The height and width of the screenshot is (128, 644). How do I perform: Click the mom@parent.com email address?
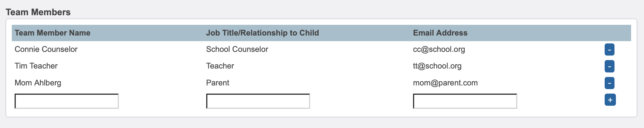[445, 83]
